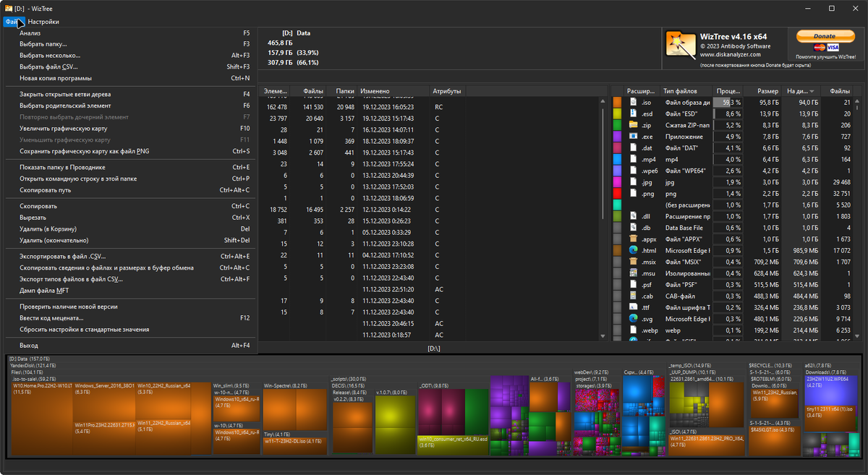Screen dimensions: 868x475
Task: Click the .esd file type icon
Action: coord(633,114)
